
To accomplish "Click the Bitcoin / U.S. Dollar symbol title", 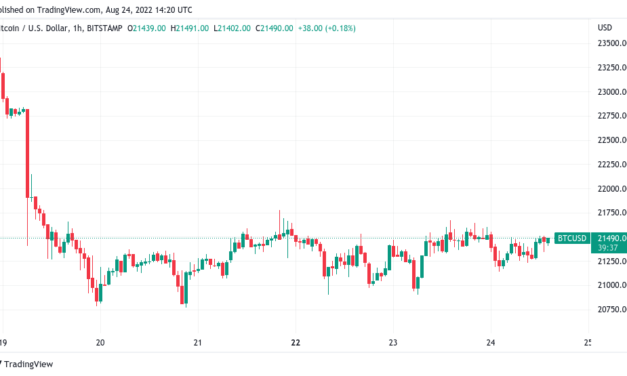I will (34, 28).
